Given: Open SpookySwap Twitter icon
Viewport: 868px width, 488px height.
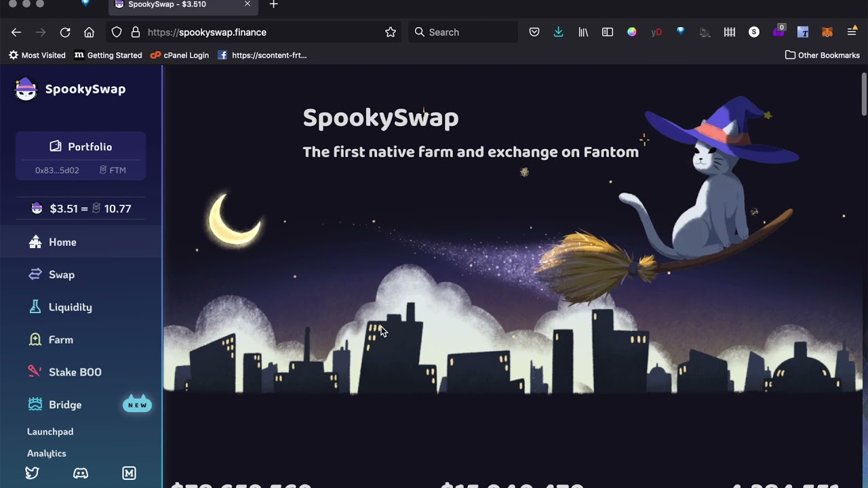Looking at the screenshot, I should [32, 473].
